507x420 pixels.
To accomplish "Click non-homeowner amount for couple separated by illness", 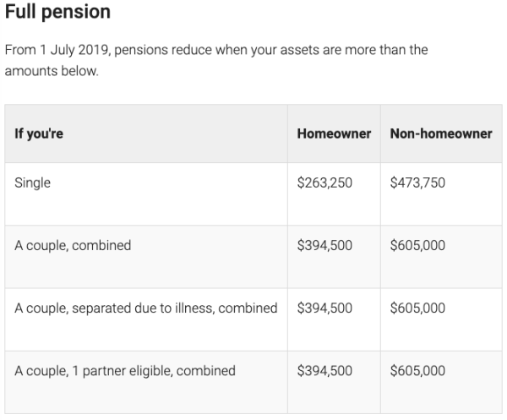I will click(417, 308).
